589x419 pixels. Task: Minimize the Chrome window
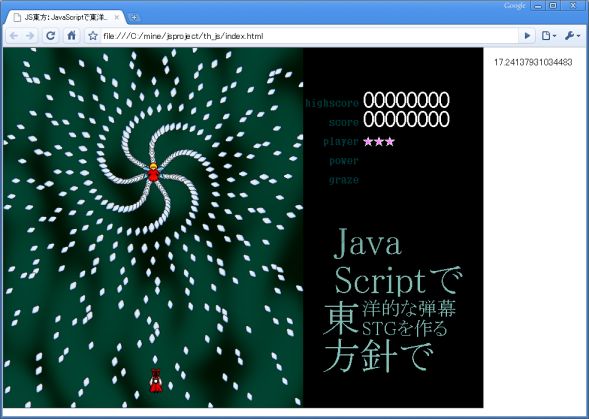pos(538,6)
